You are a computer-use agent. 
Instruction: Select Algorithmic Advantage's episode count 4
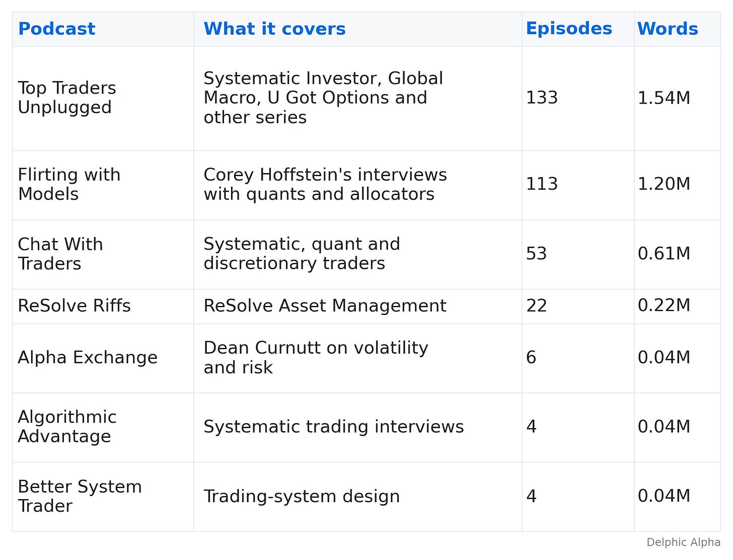coord(531,427)
